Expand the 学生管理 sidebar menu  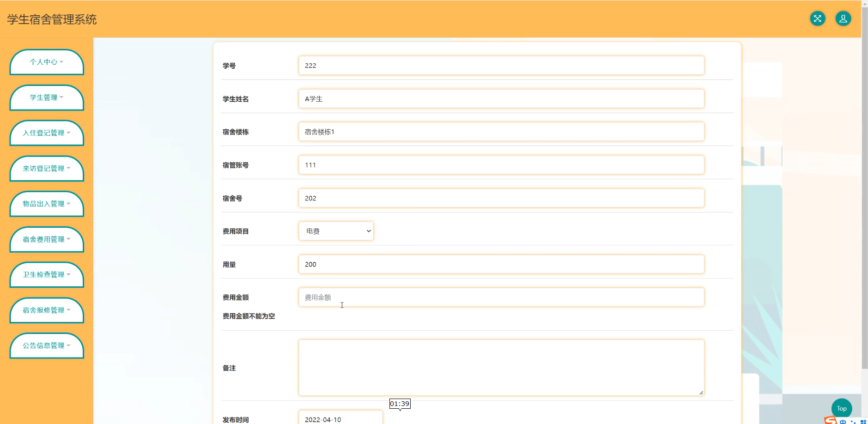47,97
